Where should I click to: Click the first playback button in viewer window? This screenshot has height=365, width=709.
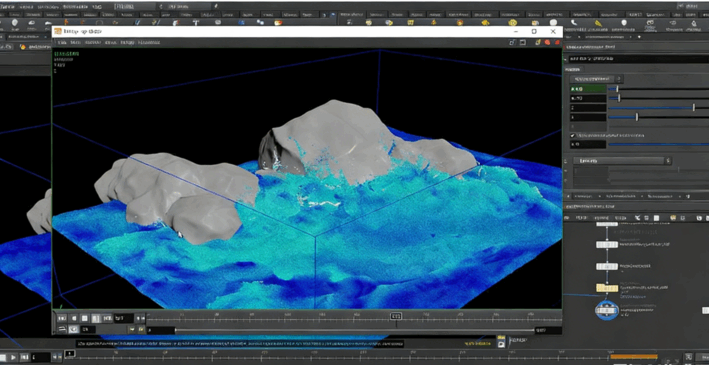(62, 318)
